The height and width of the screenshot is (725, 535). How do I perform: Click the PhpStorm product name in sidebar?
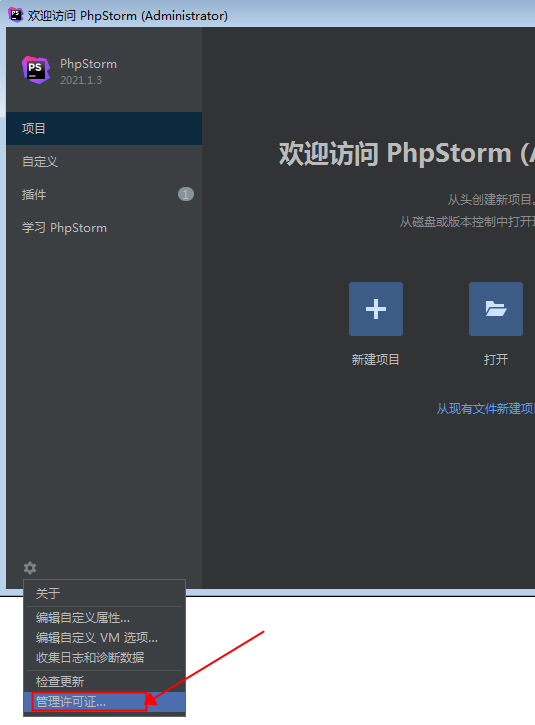(88, 64)
